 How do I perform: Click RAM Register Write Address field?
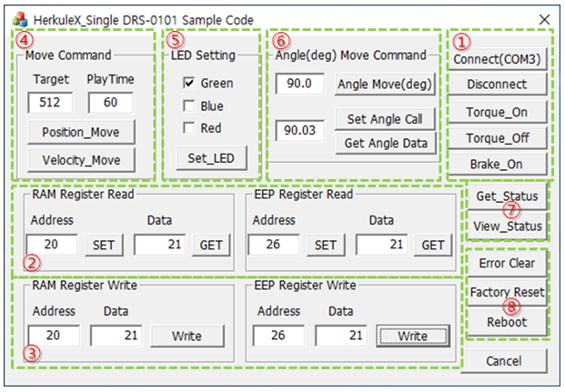54,336
